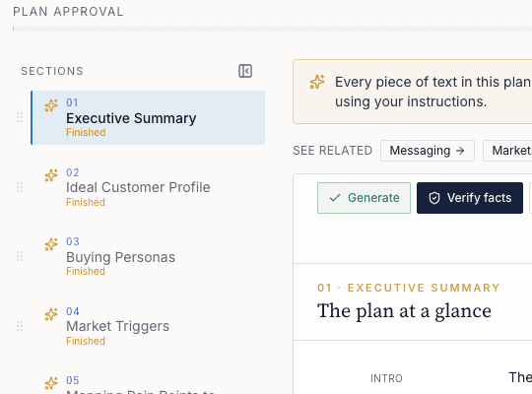Grab drag handle for Ideal Customer Profile
Screen dimensions: 532x394
pyautogui.click(x=20, y=187)
